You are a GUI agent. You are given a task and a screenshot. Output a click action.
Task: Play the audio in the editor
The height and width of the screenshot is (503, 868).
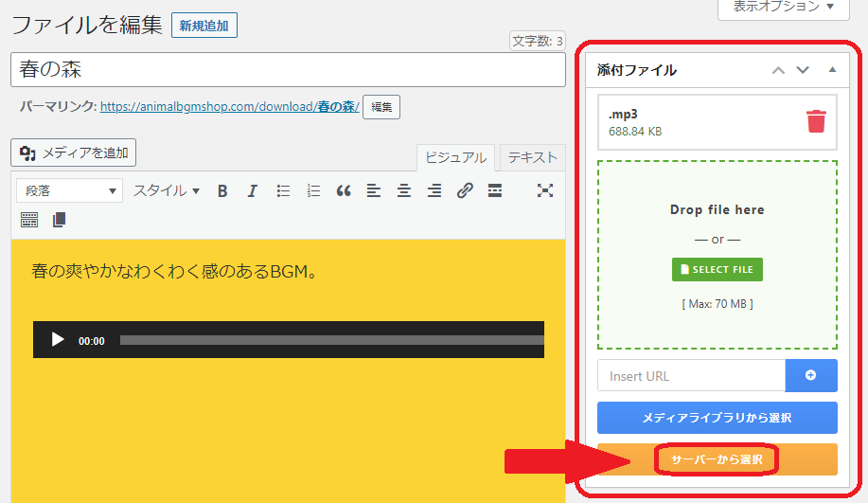(x=58, y=340)
